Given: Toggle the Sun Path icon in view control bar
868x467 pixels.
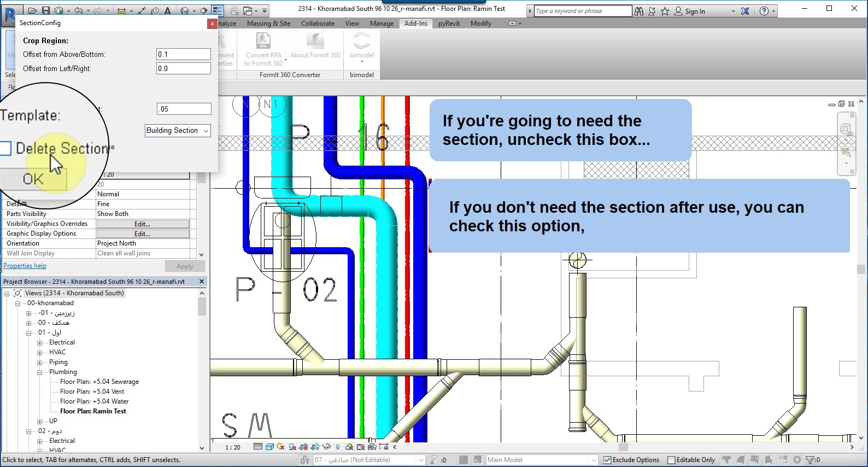Looking at the screenshot, I should (281, 447).
